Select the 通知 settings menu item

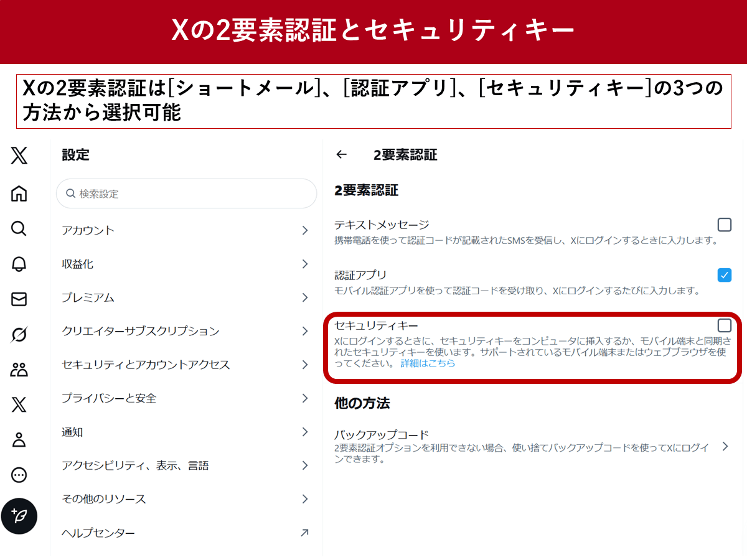186,432
